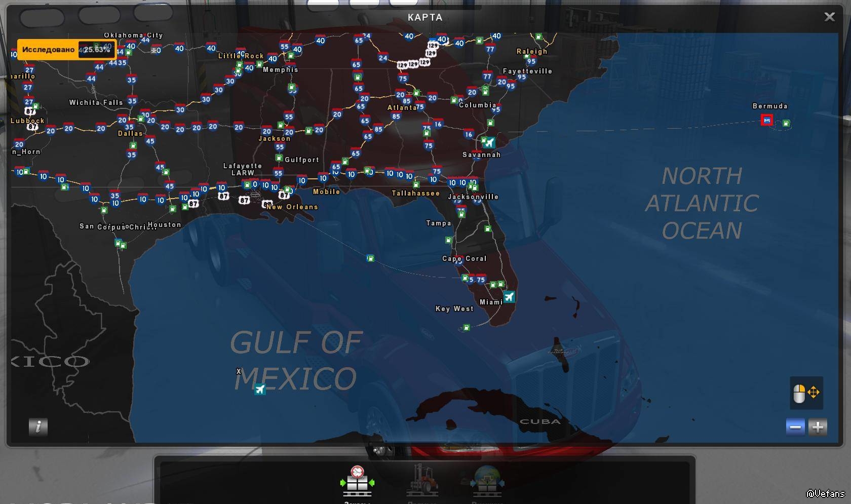Select the Bermuda city label
The image size is (851, 504).
click(x=770, y=106)
